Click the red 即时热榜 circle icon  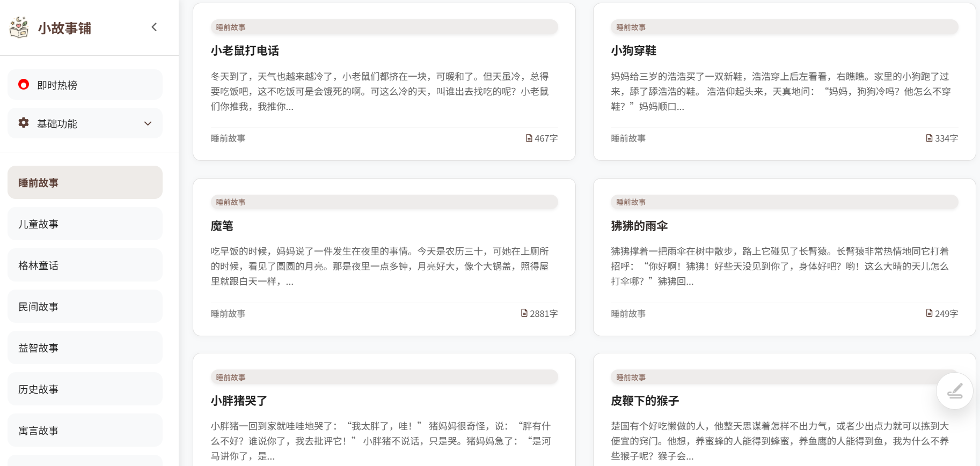coord(24,85)
